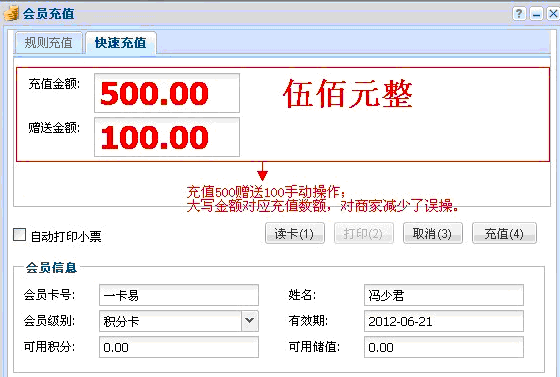The height and width of the screenshot is (377, 560).
Task: Click the 伍佰元整 uppercase amount text
Action: coord(348,94)
